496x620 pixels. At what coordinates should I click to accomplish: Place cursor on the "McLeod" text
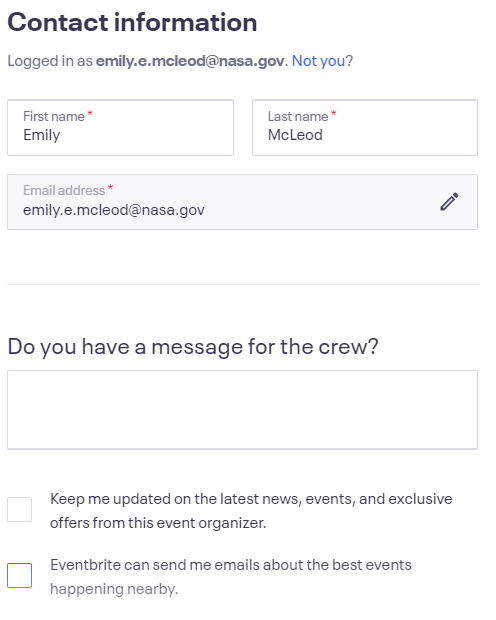click(295, 135)
